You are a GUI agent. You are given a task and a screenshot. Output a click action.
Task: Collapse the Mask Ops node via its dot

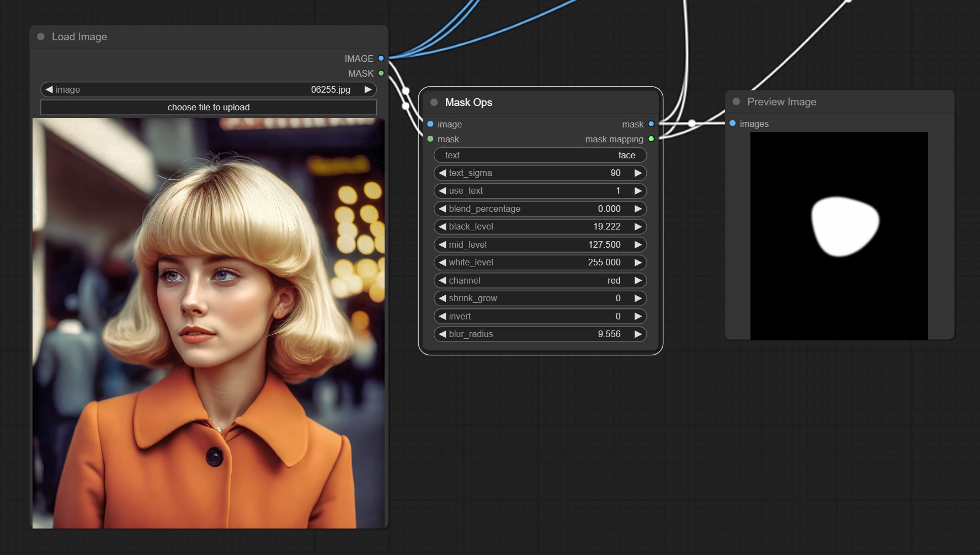(x=434, y=102)
